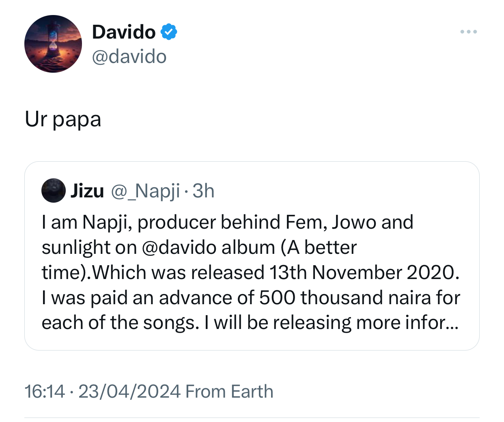Open the three-dot more options menu

[469, 32]
